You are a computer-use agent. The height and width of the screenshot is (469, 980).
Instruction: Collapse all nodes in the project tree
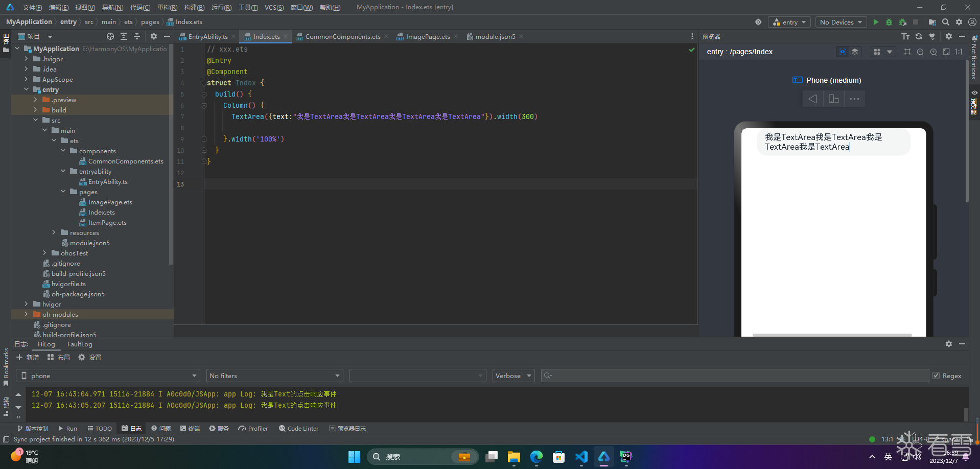[137, 36]
